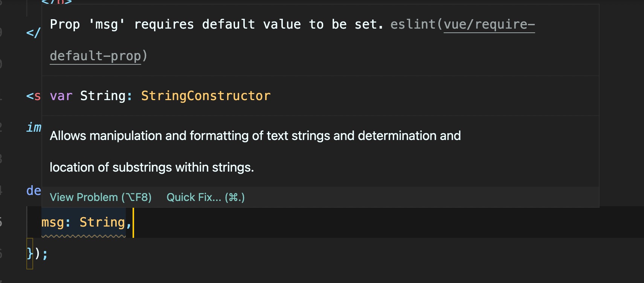This screenshot has height=283, width=644.
Task: Open the vue/require-default-prop rule link
Action: (489, 25)
